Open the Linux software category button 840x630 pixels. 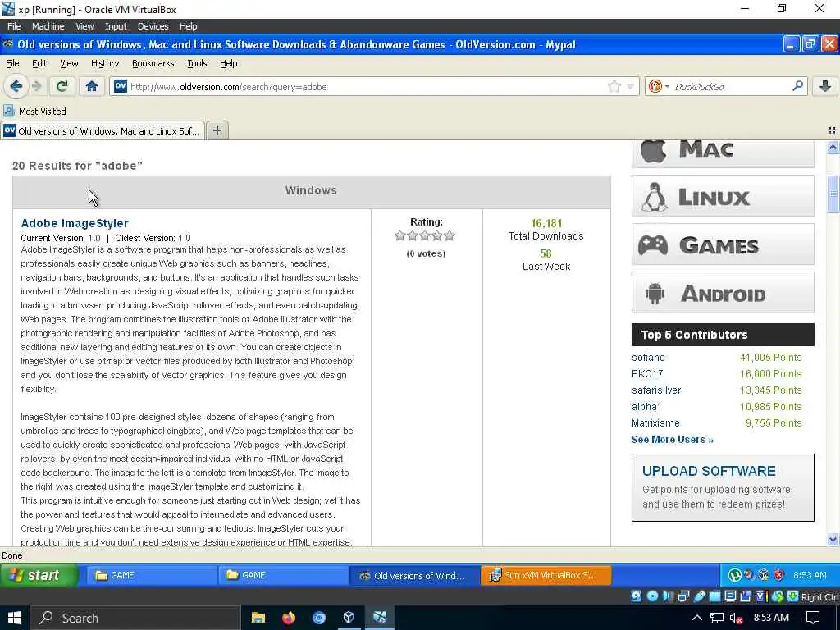pos(723,196)
